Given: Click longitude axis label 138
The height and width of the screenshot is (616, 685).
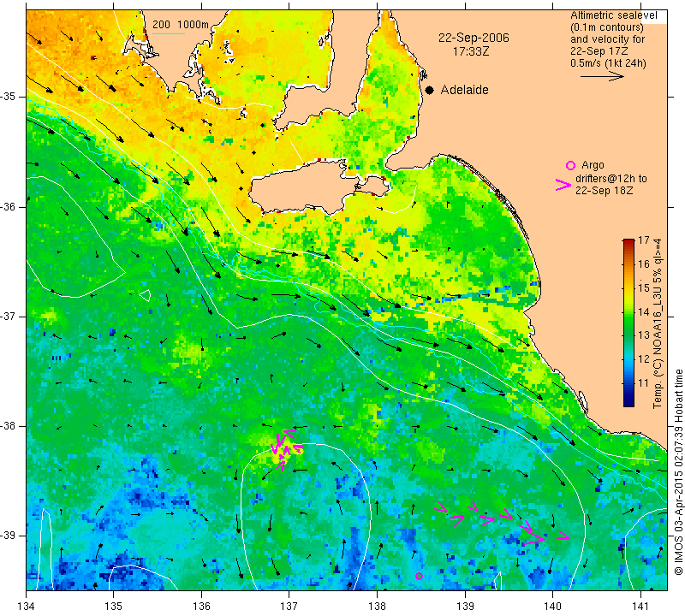Looking at the screenshot, I should (x=377, y=607).
